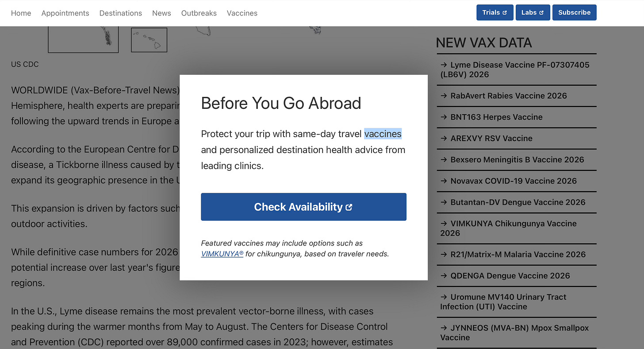Select Vaccines in top navigation
The image size is (644, 349).
(x=242, y=13)
